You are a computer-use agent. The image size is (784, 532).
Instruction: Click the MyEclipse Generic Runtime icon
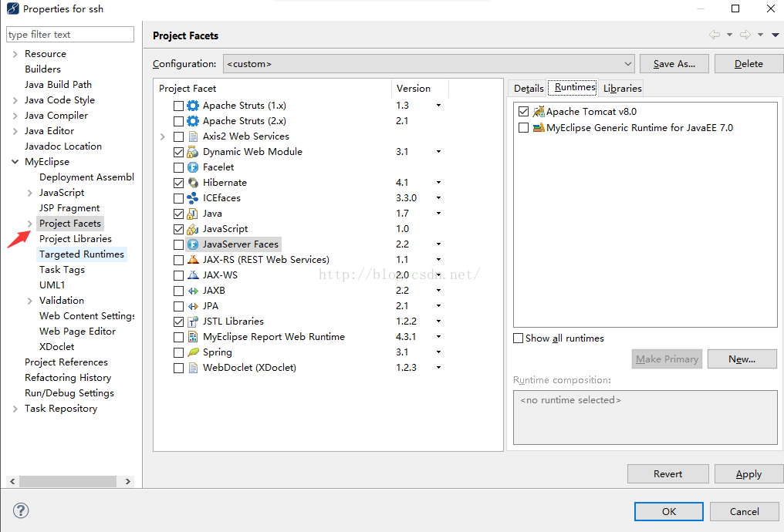click(x=539, y=128)
